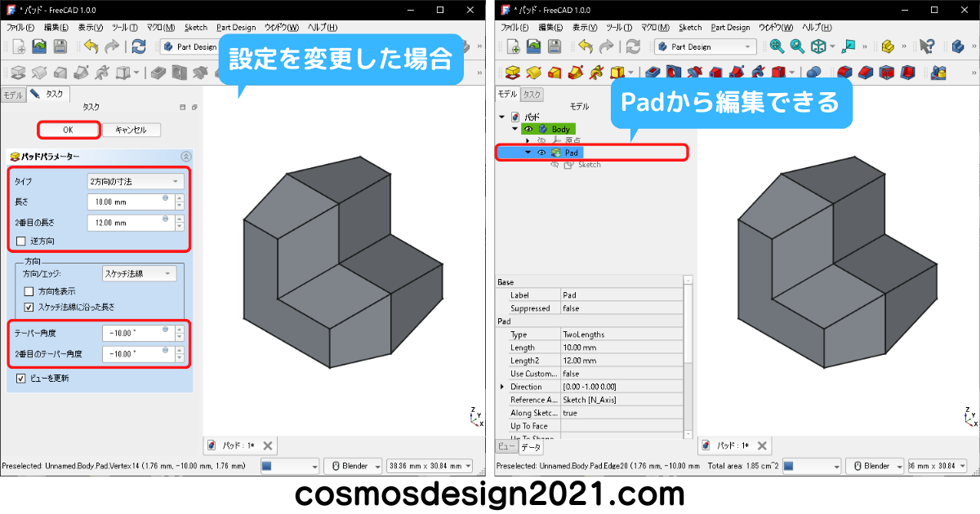Toggle visibility eye of Body
The height and width of the screenshot is (514, 980).
528,129
